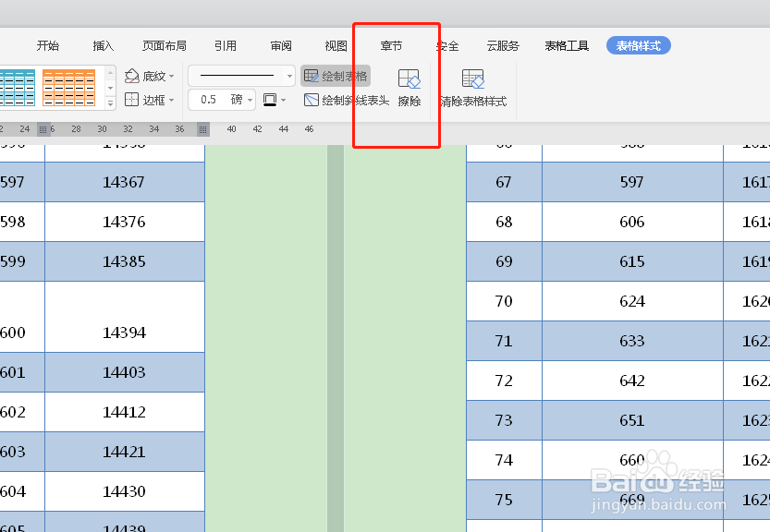
Task: Click right table cell 651
Action: click(x=632, y=420)
